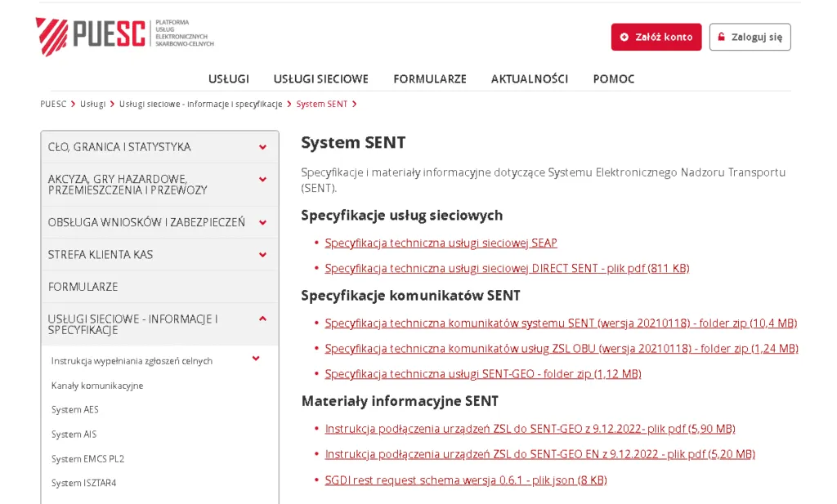This screenshot has height=504, width=837.
Task: Expand AKCYZA, GRY HAZARDOWE section chevron
Action: point(262,180)
